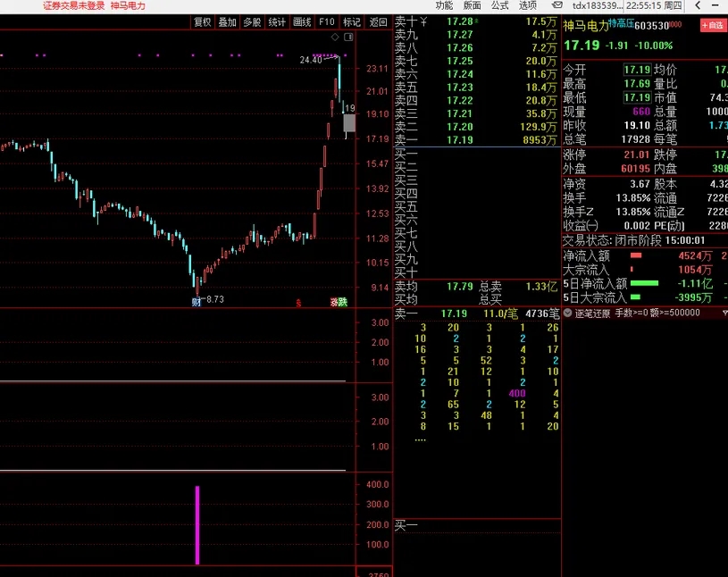Expand the 逐笔还原 circular arrow icon
The image size is (728, 577).
[x=568, y=314]
